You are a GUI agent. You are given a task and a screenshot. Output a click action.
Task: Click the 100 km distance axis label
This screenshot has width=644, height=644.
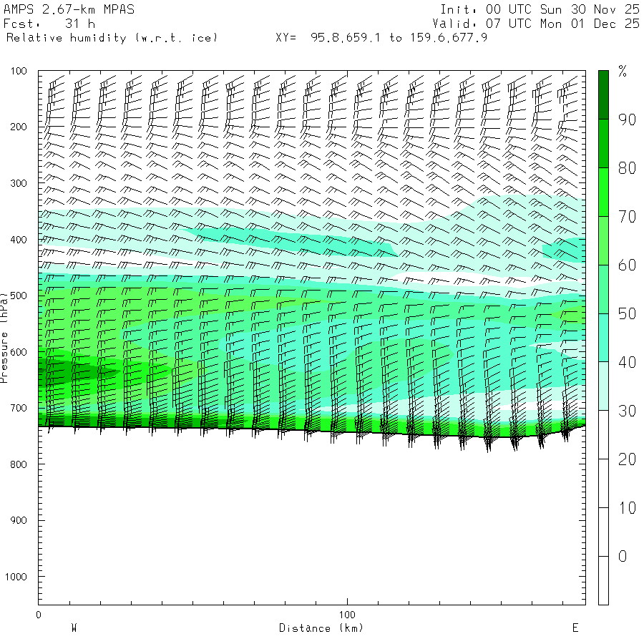click(x=347, y=615)
